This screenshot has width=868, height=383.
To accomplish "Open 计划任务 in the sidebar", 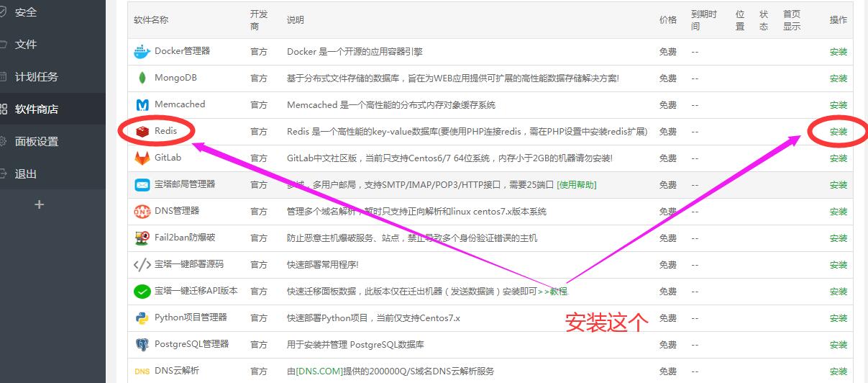I will point(37,77).
